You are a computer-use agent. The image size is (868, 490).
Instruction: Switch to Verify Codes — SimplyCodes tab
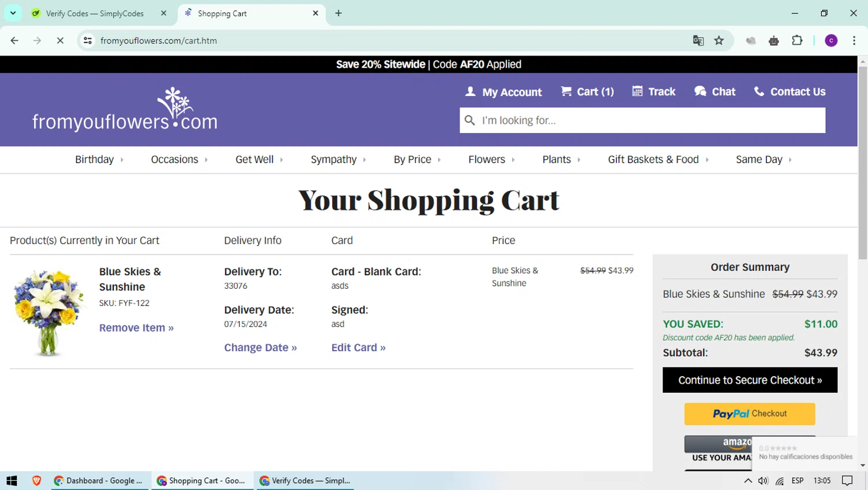coord(95,13)
